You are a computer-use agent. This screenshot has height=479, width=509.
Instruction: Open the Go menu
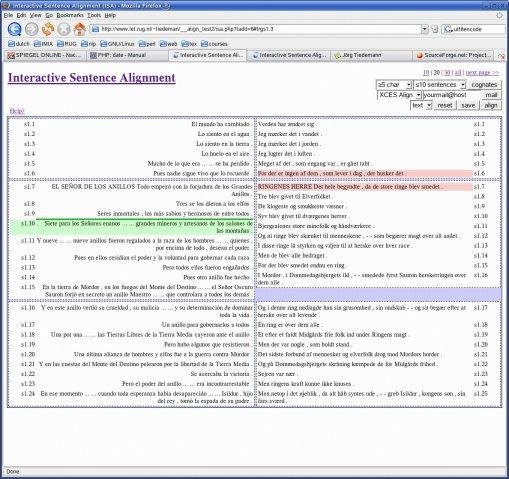pos(49,15)
